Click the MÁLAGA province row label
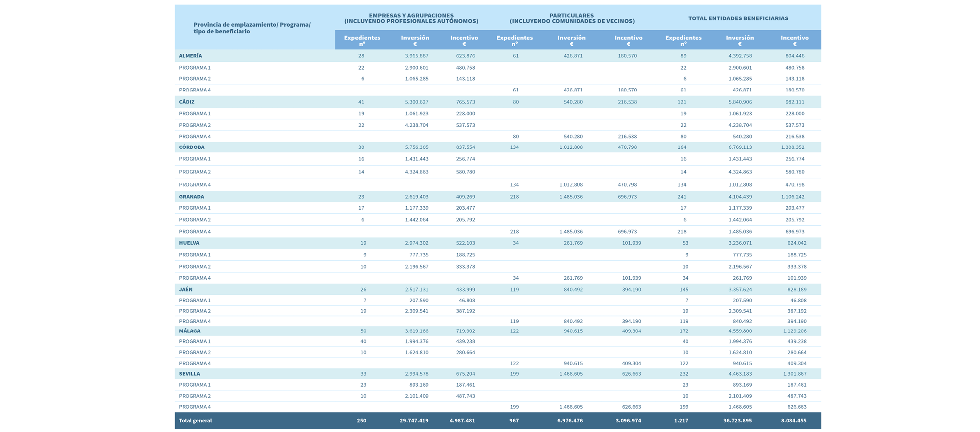980x432 pixels. pyautogui.click(x=189, y=331)
